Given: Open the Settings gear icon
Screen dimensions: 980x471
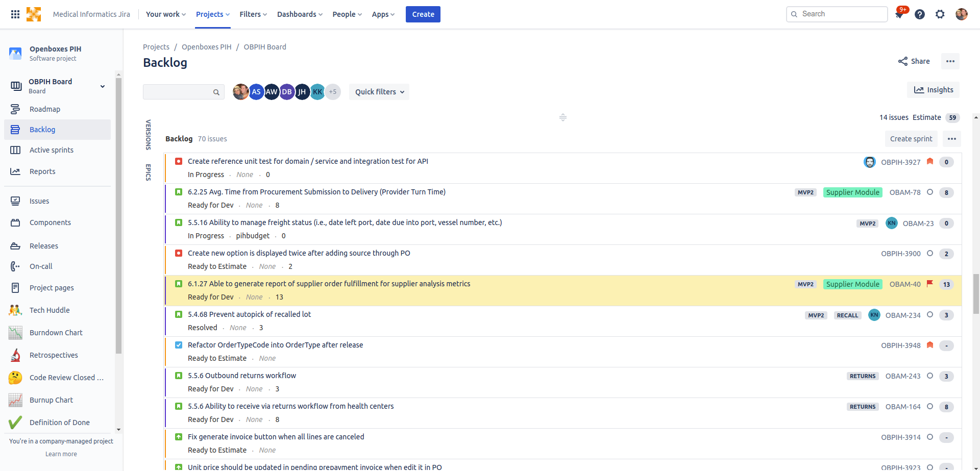Looking at the screenshot, I should [x=940, y=14].
